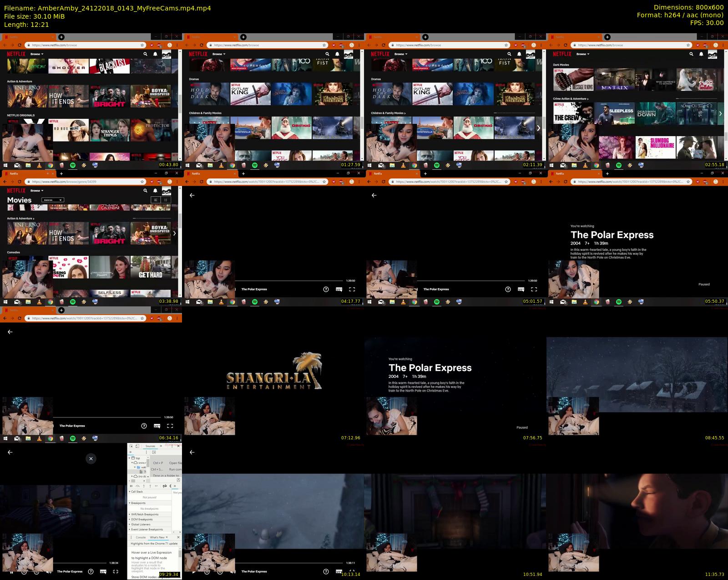Click the DevTools inspect element icon
This screenshot has height=580, width=728.
point(131,446)
